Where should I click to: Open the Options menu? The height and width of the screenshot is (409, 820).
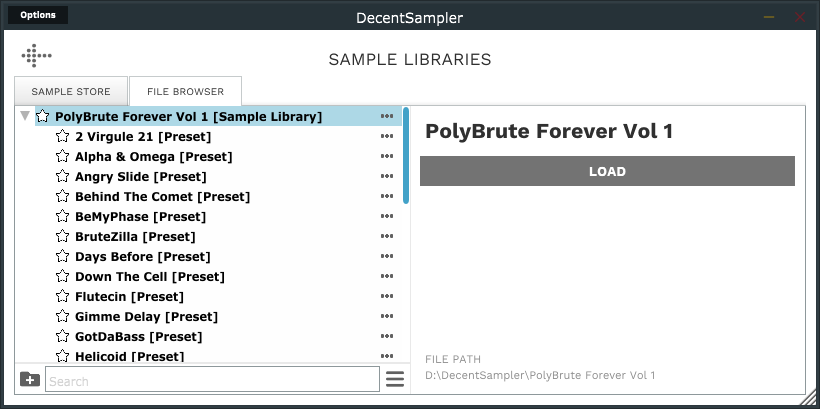pos(38,15)
